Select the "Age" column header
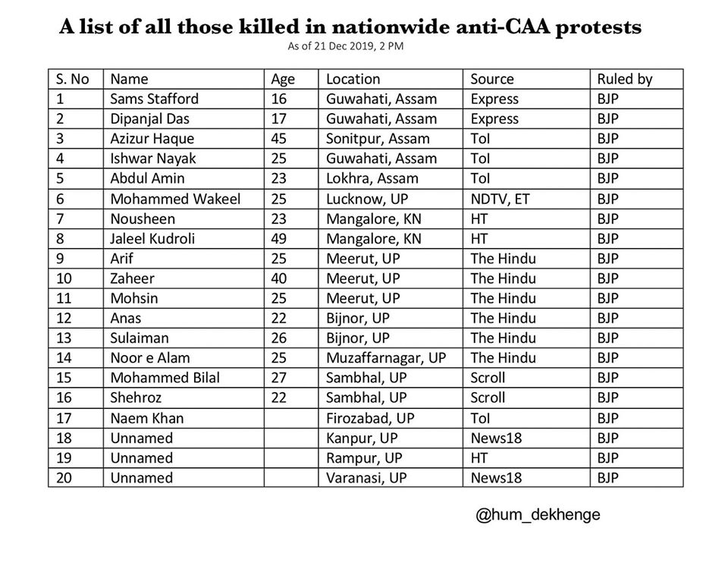The height and width of the screenshot is (569, 728). (283, 79)
